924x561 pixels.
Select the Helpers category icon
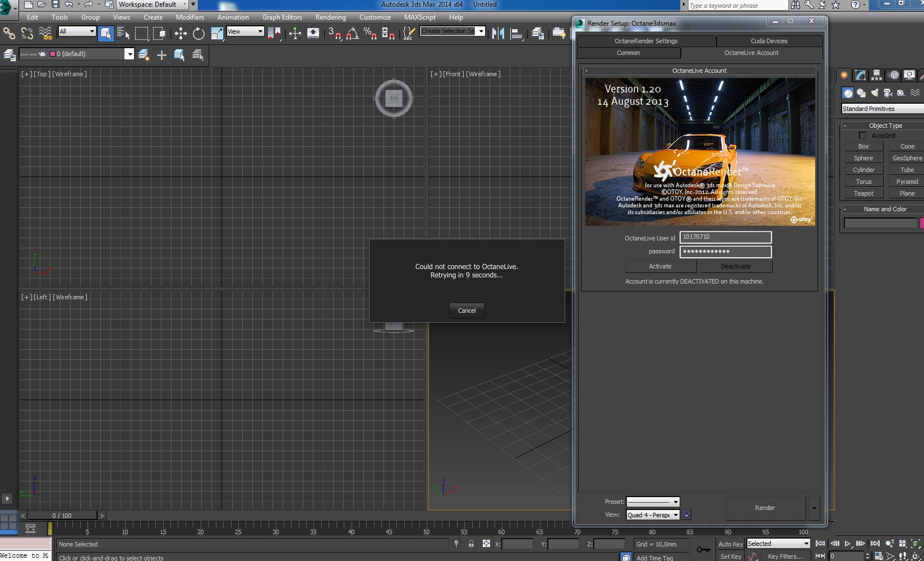coord(901,93)
